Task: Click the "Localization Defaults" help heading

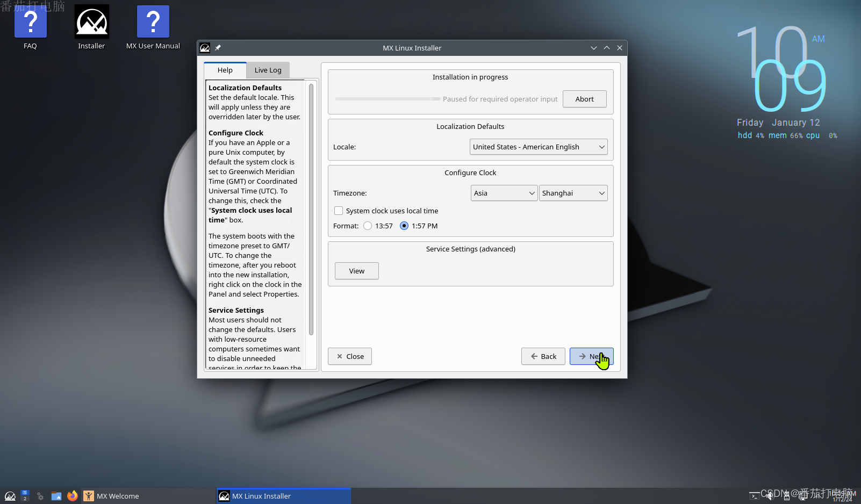Action: click(x=245, y=88)
